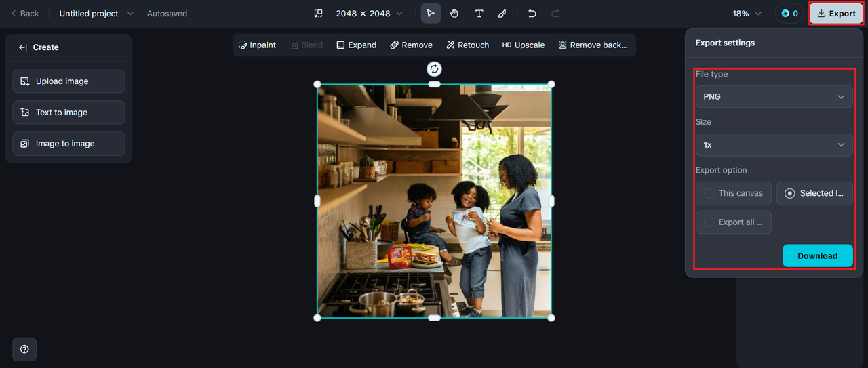
Task: Open the help question mark button
Action: coord(24,349)
